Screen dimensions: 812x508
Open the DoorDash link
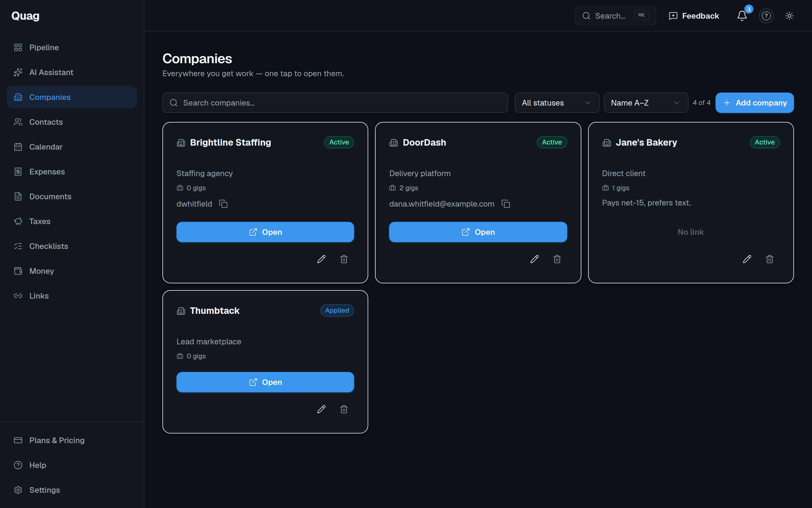(478, 232)
